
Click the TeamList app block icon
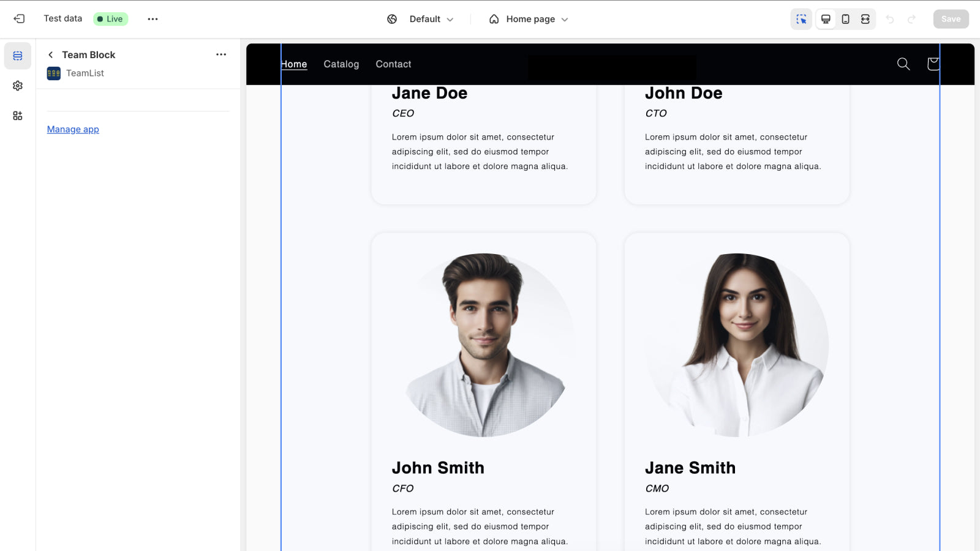click(x=53, y=73)
